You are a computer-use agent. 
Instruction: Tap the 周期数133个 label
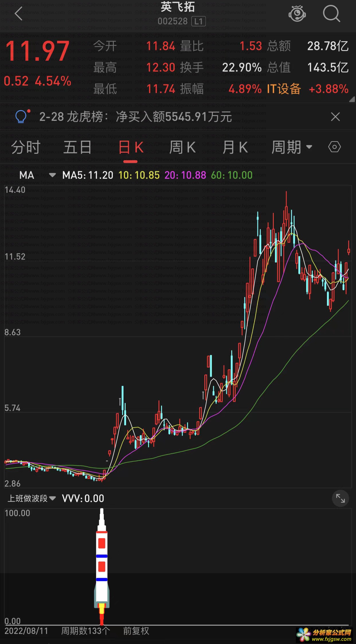click(x=86, y=631)
